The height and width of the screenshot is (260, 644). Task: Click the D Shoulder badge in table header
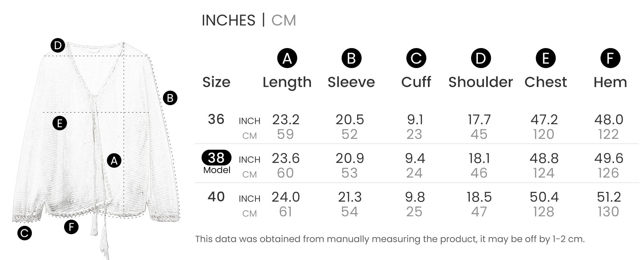click(481, 58)
